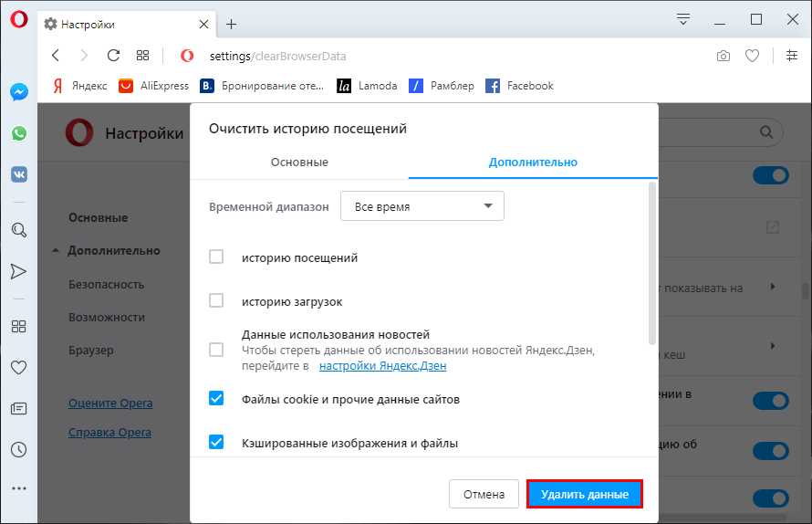Go back with the back arrow
Screen dimensions: 812x524
point(56,56)
